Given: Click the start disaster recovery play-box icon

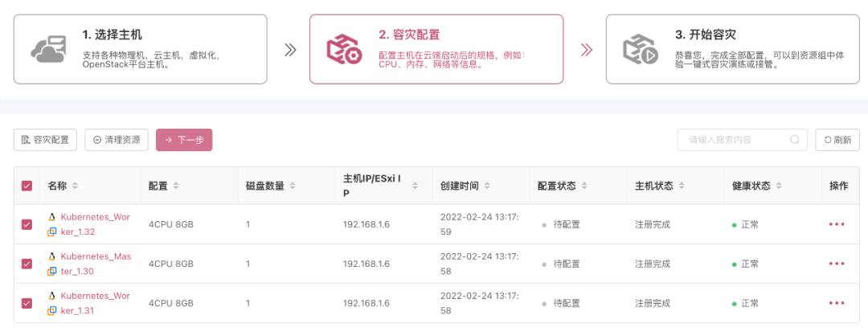Looking at the screenshot, I should tap(641, 49).
